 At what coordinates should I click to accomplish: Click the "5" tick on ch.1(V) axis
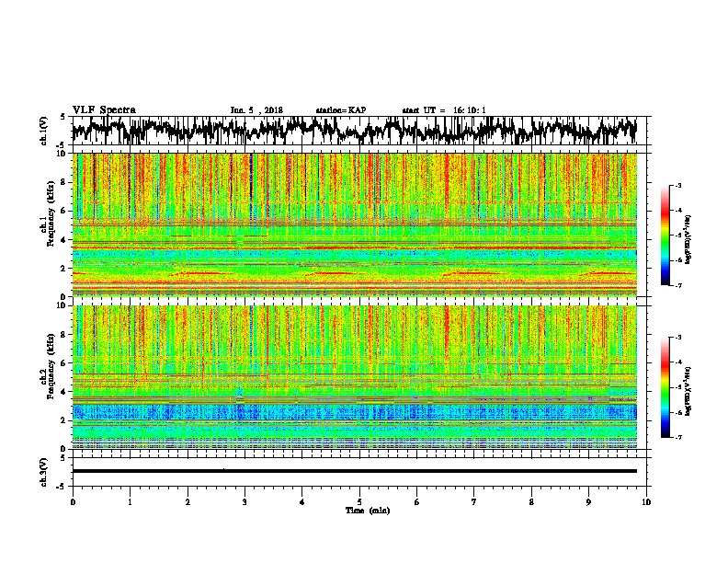point(63,117)
